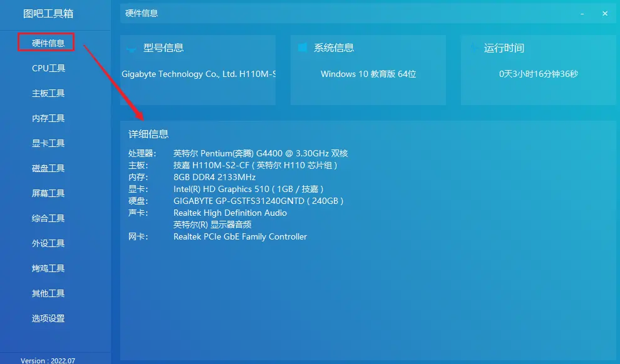Image resolution: width=620 pixels, height=364 pixels.
Task: Click the 运行时间 clock icon
Action: [x=473, y=47]
